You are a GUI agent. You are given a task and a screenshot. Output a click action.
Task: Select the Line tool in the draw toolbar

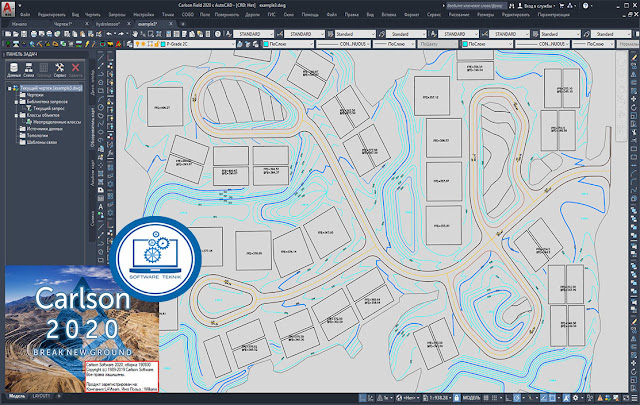pos(101,58)
